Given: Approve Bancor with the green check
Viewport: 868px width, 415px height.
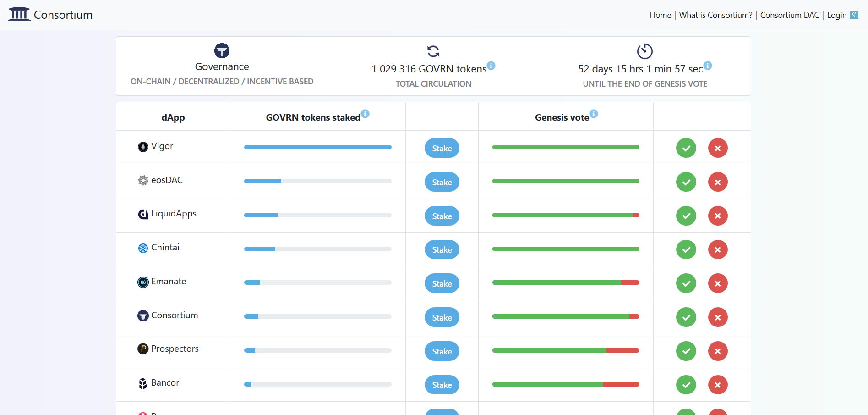Looking at the screenshot, I should click(x=686, y=385).
